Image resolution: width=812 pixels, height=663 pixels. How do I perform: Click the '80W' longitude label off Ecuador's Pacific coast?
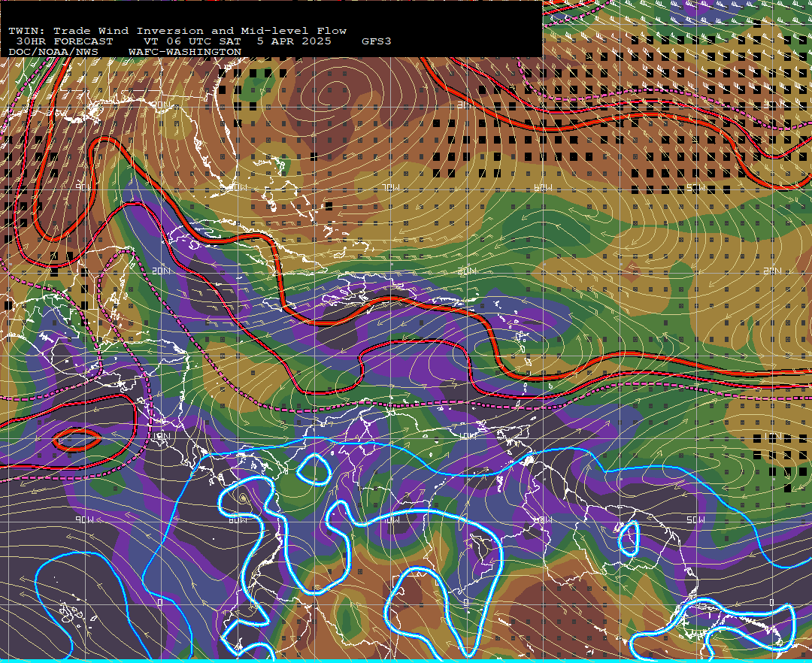pyautogui.click(x=237, y=519)
